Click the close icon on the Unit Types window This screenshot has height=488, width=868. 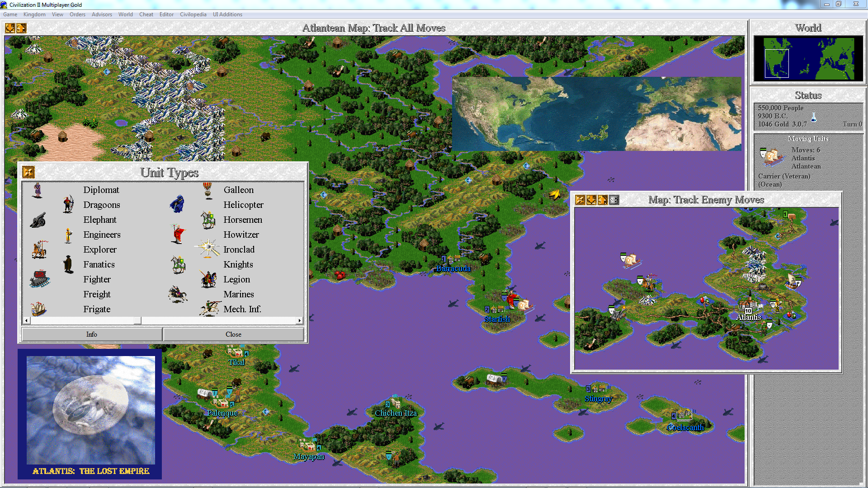tap(28, 172)
